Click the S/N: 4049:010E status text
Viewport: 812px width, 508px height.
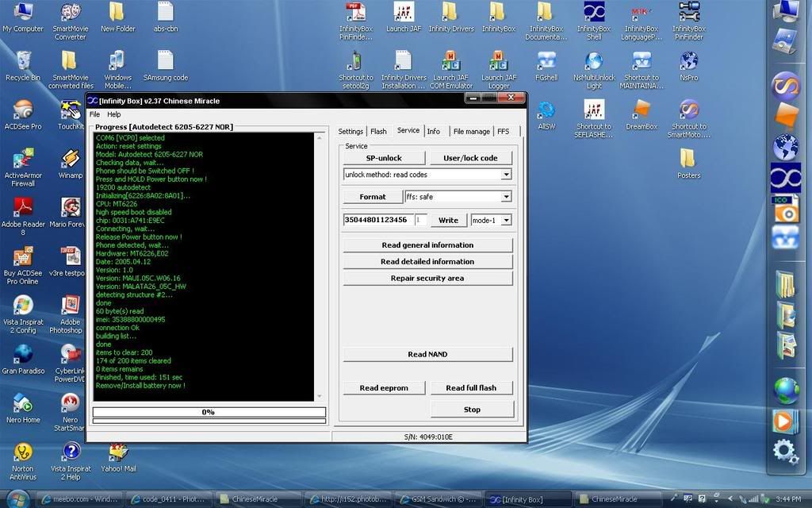[428, 437]
